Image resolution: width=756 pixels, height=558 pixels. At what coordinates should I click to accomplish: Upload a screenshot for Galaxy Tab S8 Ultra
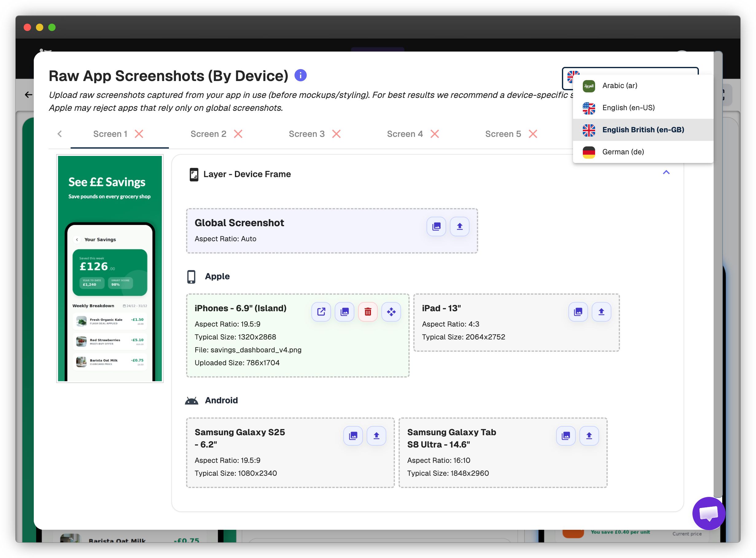coord(589,436)
